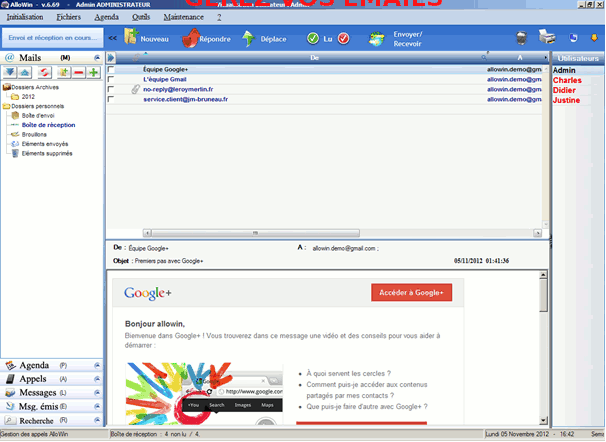Click the 'À quoi servent les cercles ?' link
The width and height of the screenshot is (606, 442).
(x=348, y=374)
